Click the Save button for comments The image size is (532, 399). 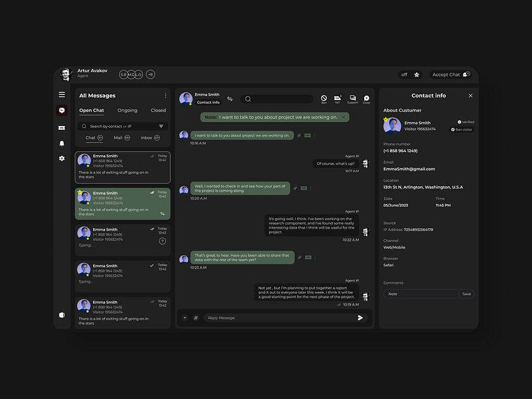(x=466, y=294)
